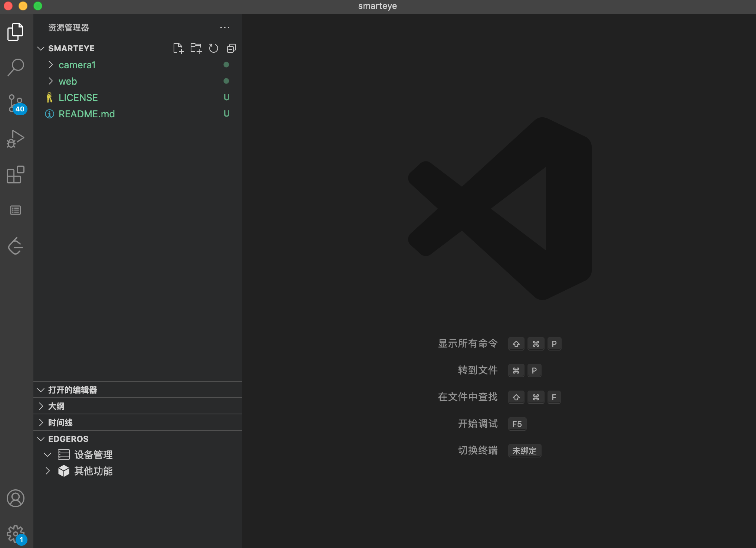Expand the 大纲 outline section

pyautogui.click(x=41, y=406)
